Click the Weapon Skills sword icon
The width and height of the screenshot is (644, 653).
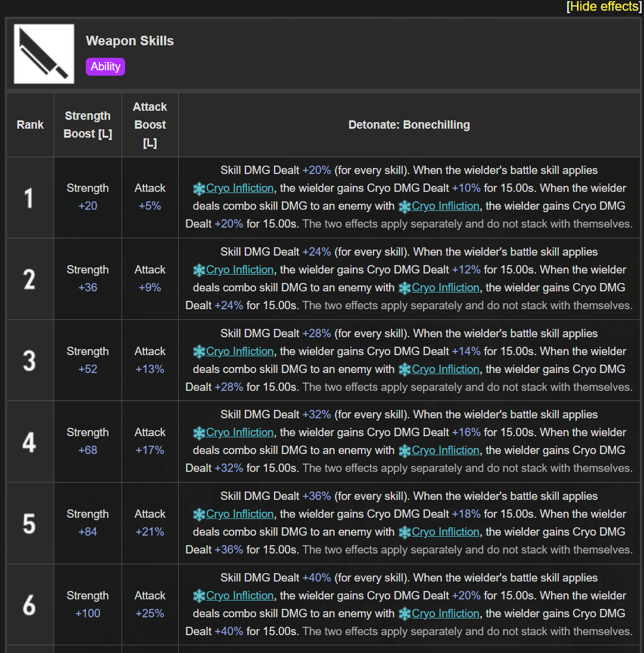point(44,54)
